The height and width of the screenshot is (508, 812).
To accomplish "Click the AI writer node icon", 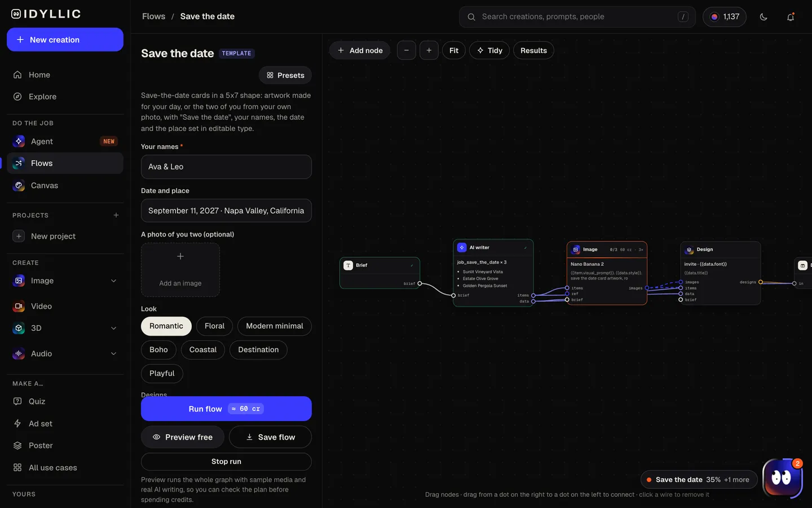I will tap(462, 247).
